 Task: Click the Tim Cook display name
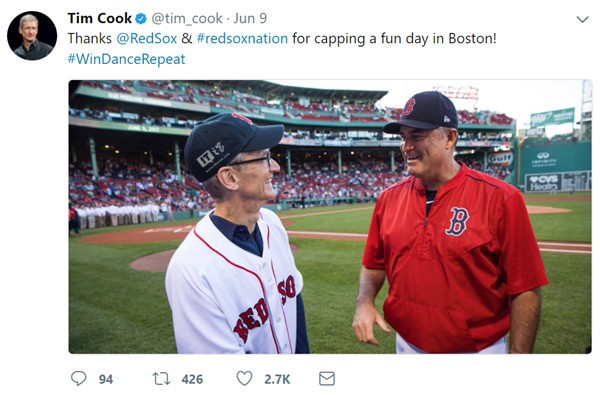click(x=100, y=18)
